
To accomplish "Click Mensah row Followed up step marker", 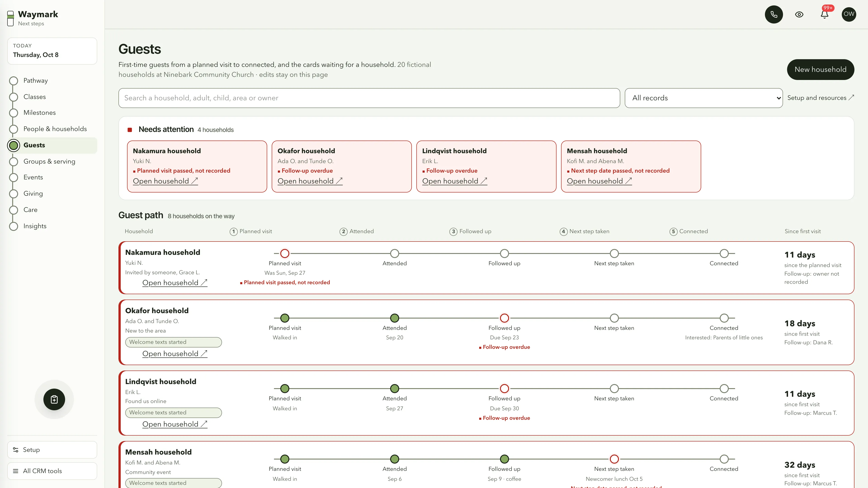I will 504,459.
